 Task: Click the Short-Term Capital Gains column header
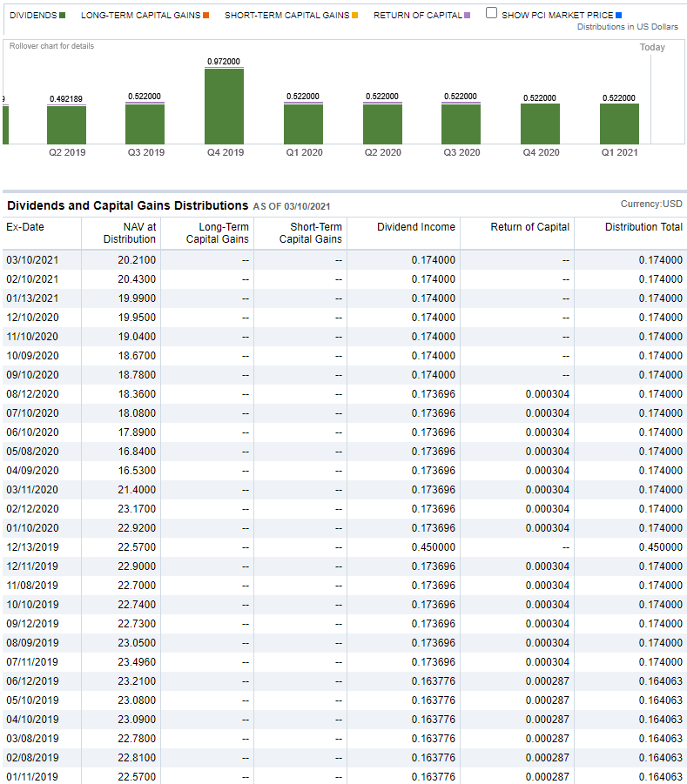(310, 233)
